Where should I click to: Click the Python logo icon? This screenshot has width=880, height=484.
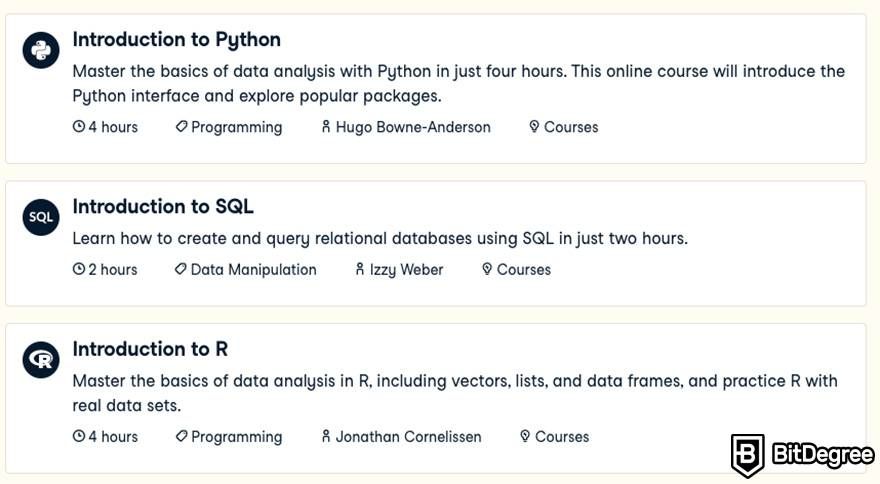point(41,51)
